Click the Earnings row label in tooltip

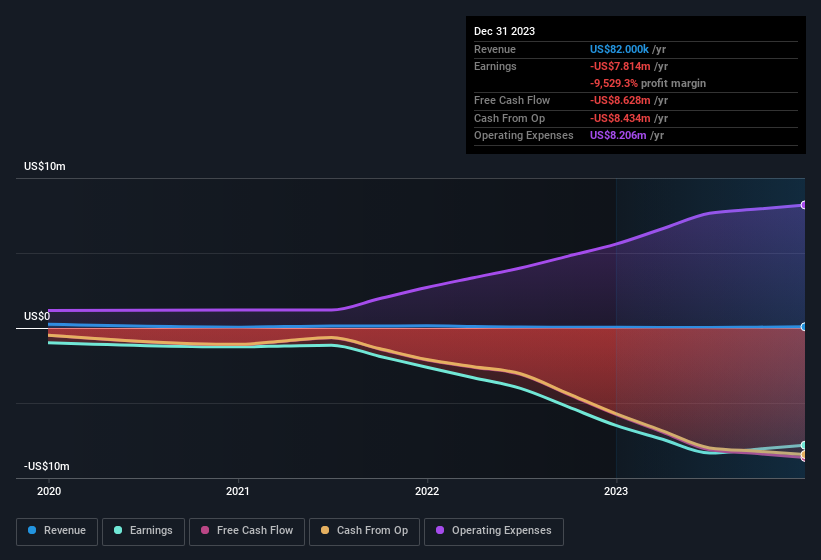pos(495,66)
